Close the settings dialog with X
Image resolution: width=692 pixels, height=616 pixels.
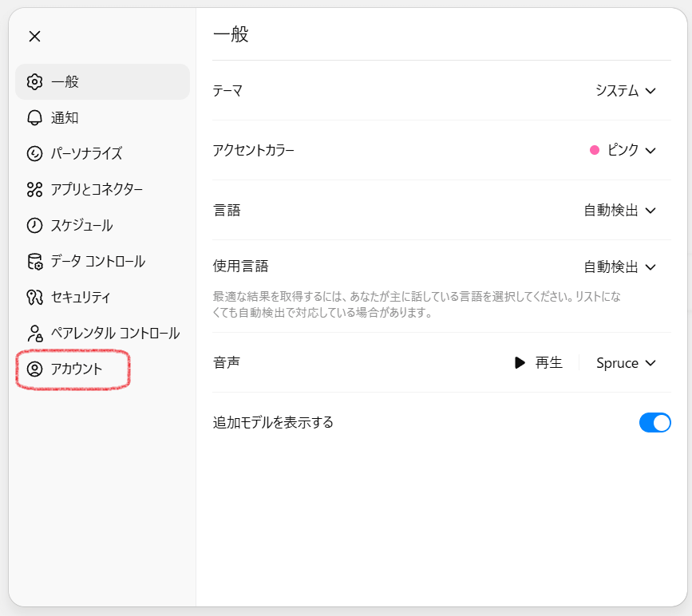click(x=34, y=36)
